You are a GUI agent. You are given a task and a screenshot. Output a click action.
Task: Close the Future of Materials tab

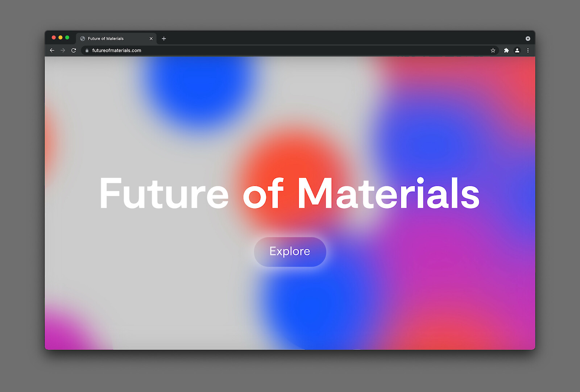point(151,38)
